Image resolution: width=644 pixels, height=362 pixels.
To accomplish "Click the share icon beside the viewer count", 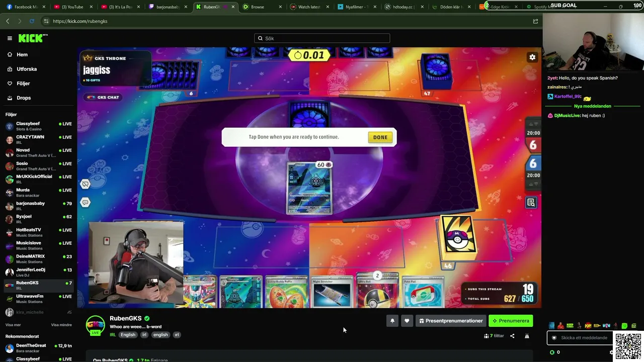I will (512, 336).
